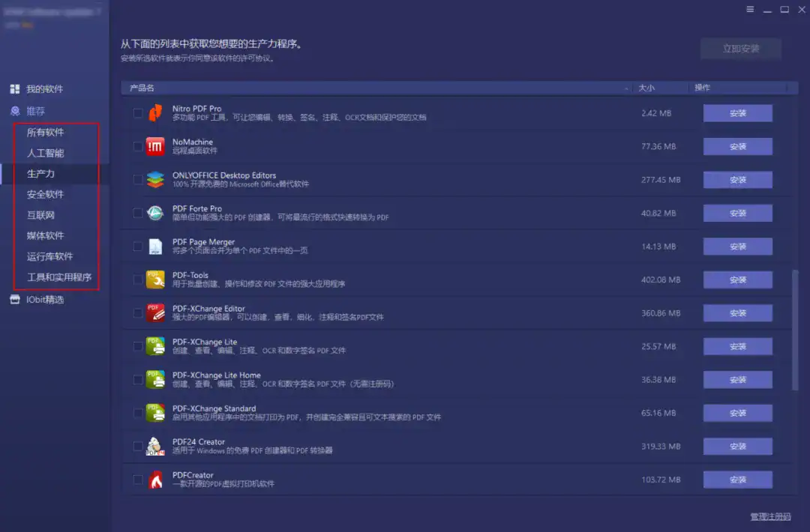Click the 319.33 MB size value

661,447
